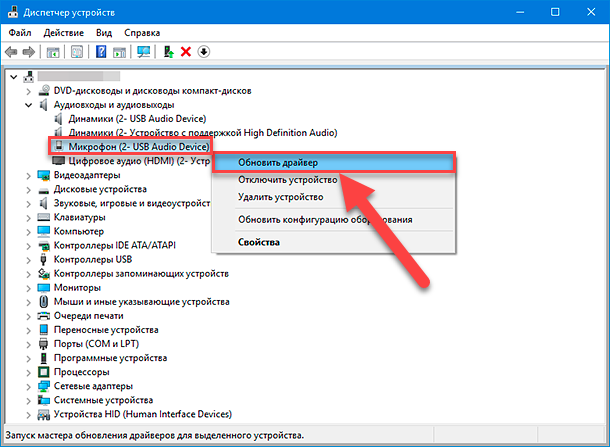Click the Forward arrow toolbar icon
The width and height of the screenshot is (610, 447).
tap(29, 52)
